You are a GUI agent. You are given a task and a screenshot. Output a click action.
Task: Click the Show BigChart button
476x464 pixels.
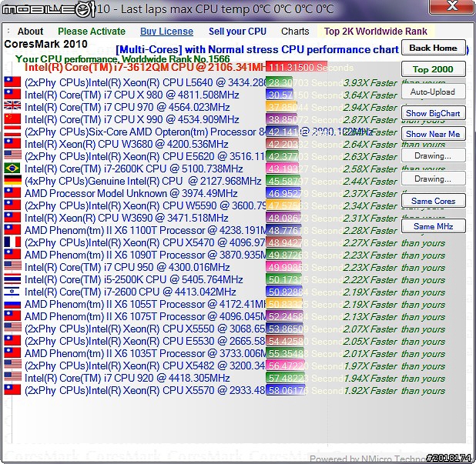click(433, 113)
